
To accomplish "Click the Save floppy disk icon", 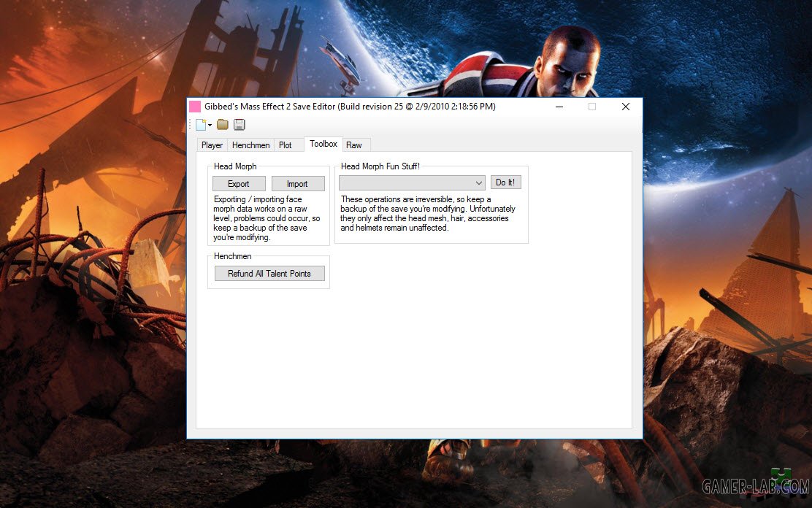I will [x=240, y=124].
